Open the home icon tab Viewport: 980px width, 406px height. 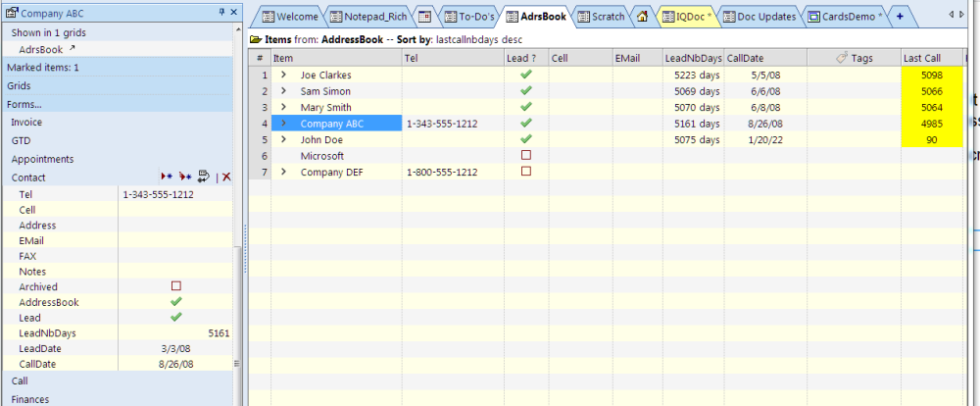pyautogui.click(x=642, y=17)
